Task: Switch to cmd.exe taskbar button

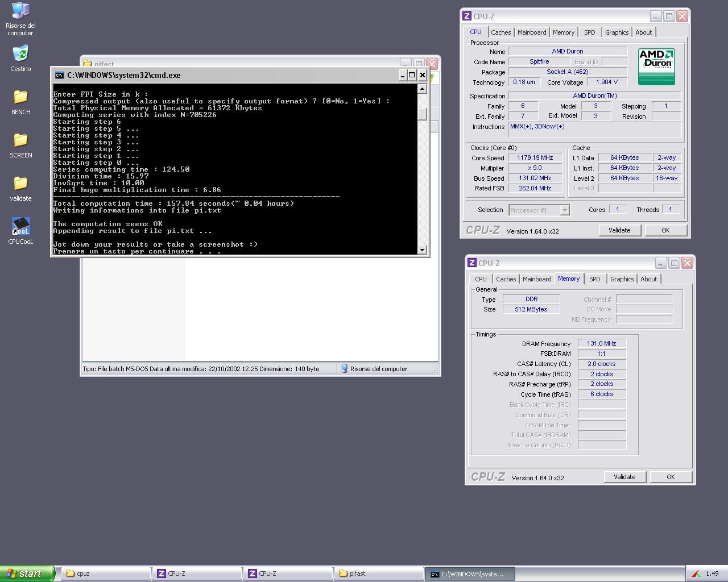Action: [x=470, y=573]
